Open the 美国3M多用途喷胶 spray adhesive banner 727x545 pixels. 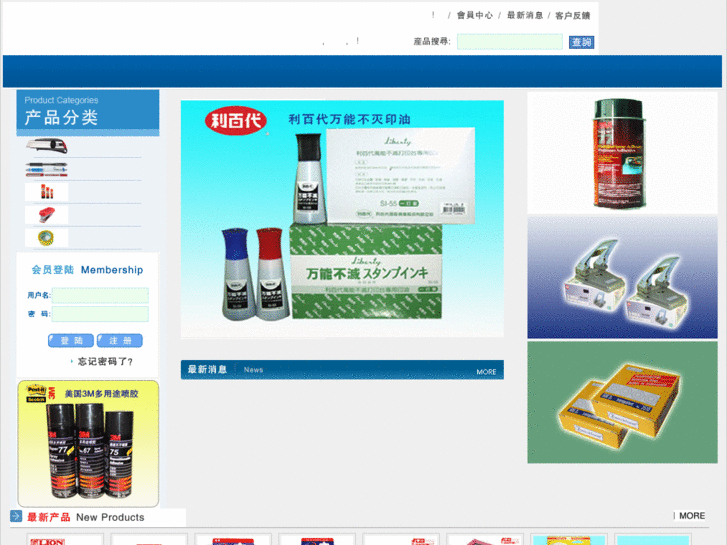coord(88,443)
